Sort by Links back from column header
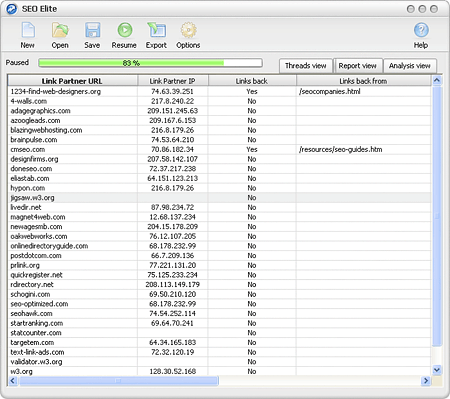 click(363, 81)
